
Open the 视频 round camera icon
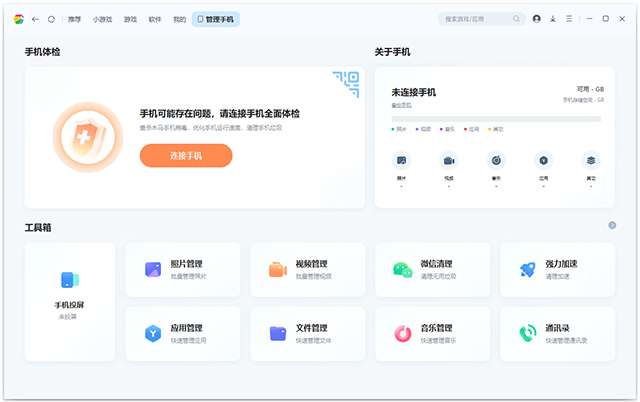[x=449, y=160]
